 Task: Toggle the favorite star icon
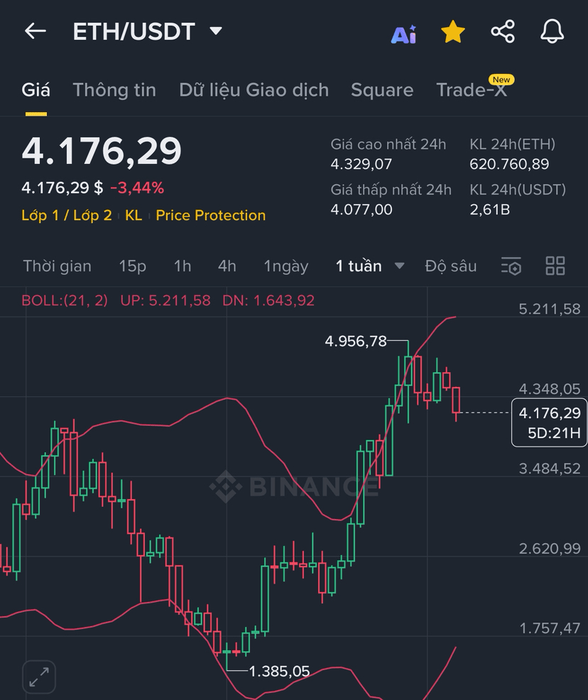click(452, 32)
